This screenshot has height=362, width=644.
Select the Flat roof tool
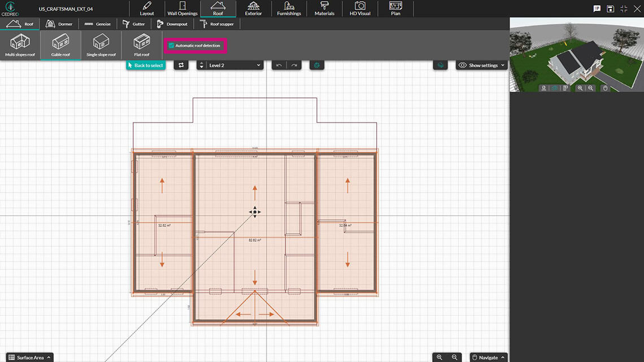(141, 45)
